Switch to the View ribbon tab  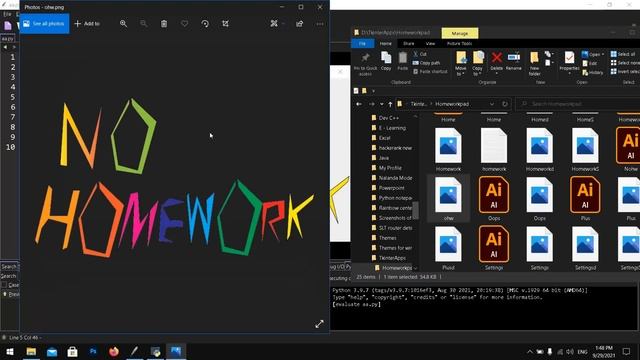[430, 43]
